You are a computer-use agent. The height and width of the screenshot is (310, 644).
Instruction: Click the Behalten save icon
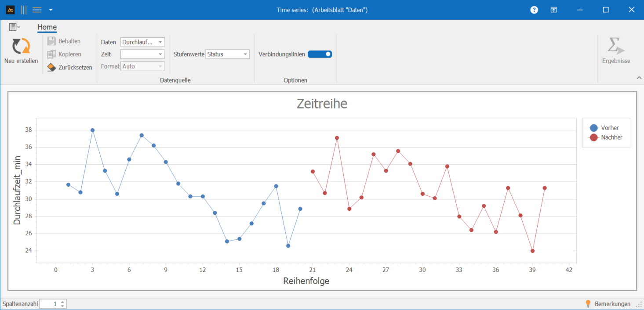[x=51, y=41]
